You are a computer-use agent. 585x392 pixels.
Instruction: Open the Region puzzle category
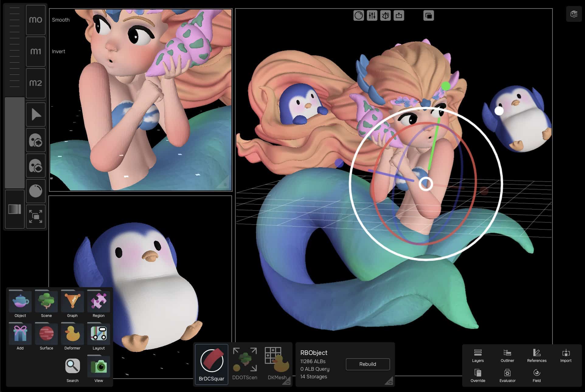99,304
